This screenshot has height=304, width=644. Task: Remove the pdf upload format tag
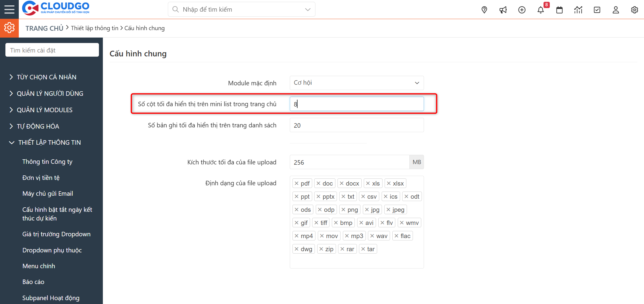coord(296,183)
